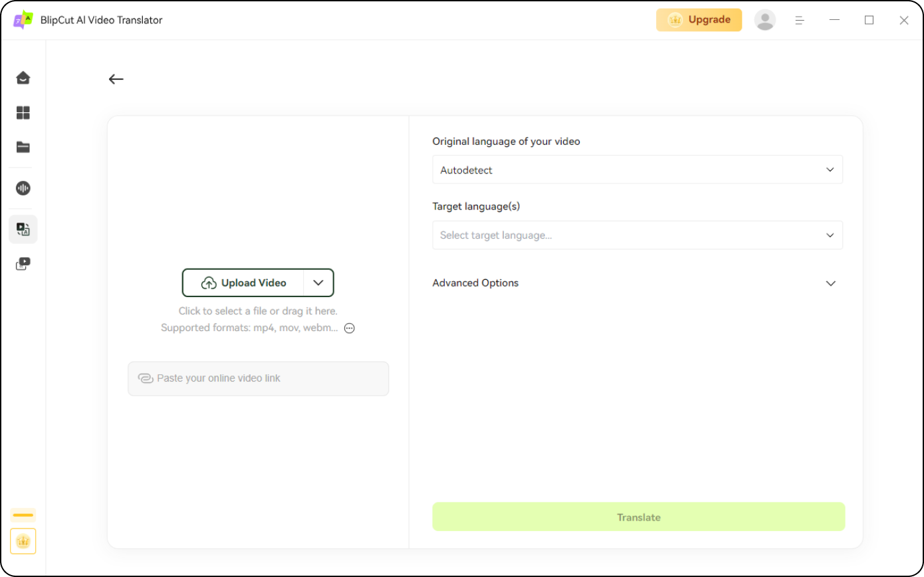Click the yellow bar above the crown
This screenshot has width=924, height=577.
click(23, 515)
